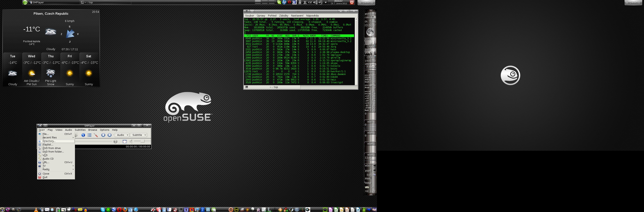Mute SMPlayer using speaker icon
This screenshot has height=212, width=644.
(131, 142)
